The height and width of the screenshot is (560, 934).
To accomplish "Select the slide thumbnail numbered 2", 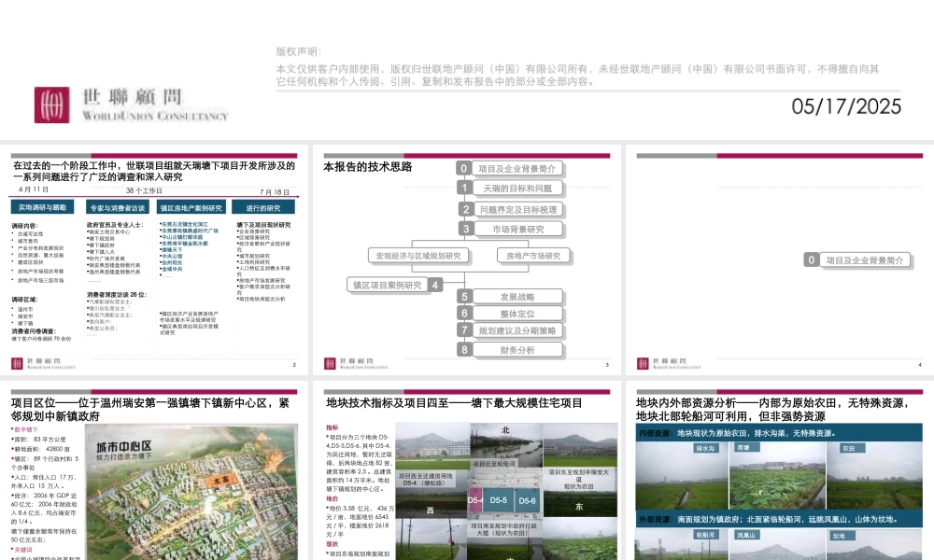I will coord(154,259).
